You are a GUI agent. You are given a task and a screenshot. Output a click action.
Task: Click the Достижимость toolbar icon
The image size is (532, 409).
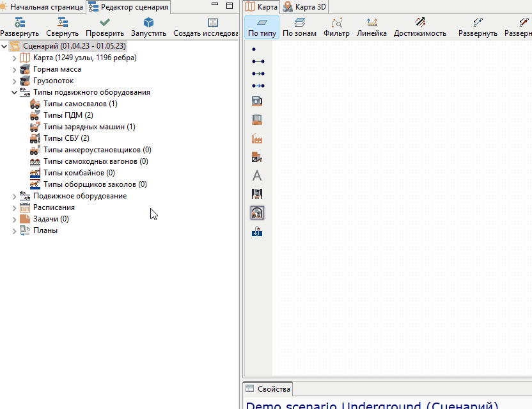point(420,22)
